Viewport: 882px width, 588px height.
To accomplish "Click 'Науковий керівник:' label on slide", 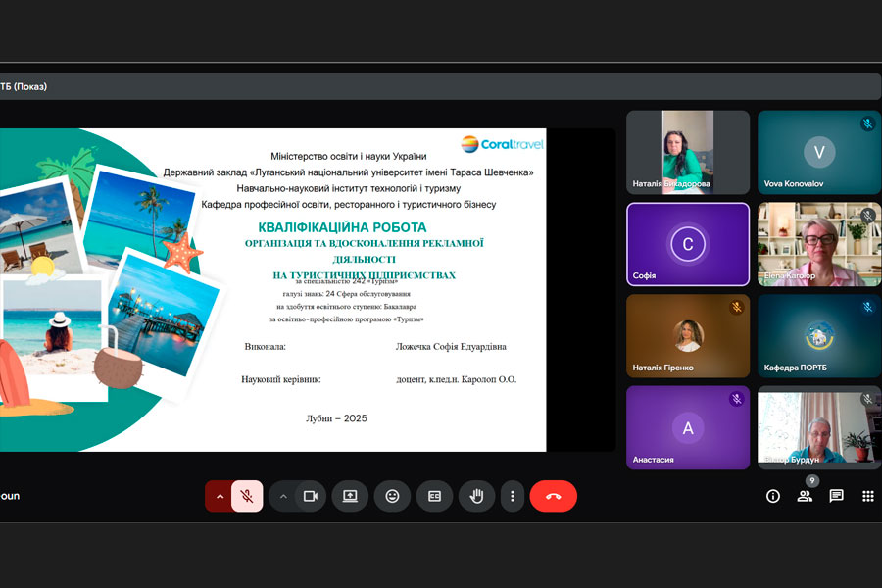I will (280, 379).
